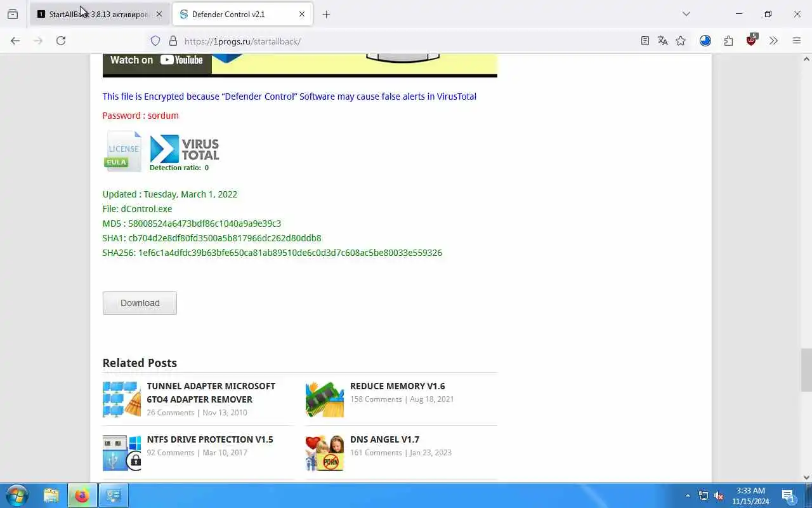Open File Explorer from the taskbar

click(x=51, y=495)
